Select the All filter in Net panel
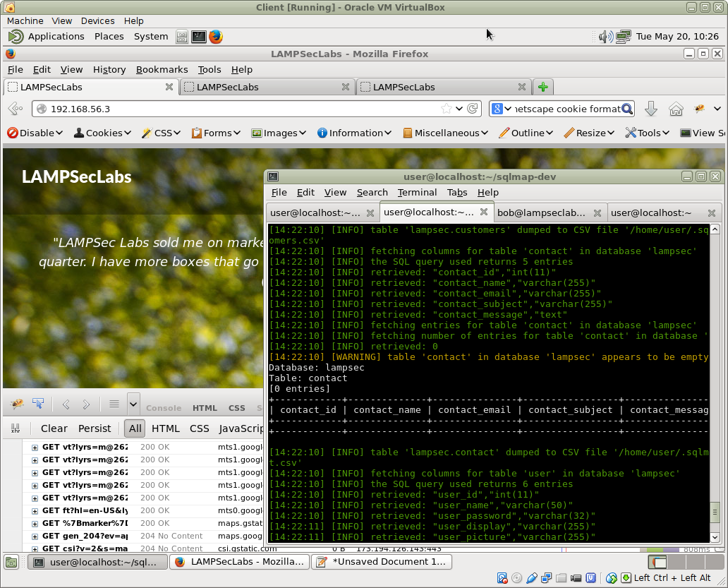The height and width of the screenshot is (588, 728). (135, 428)
